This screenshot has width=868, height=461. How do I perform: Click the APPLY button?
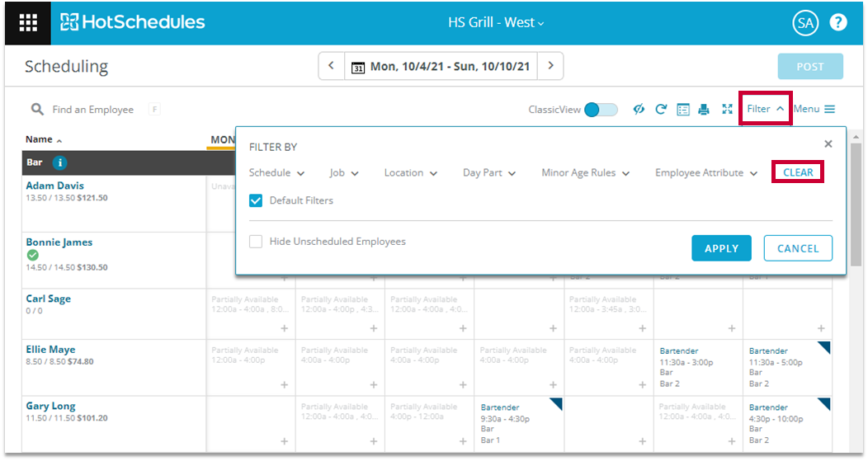[x=721, y=248]
